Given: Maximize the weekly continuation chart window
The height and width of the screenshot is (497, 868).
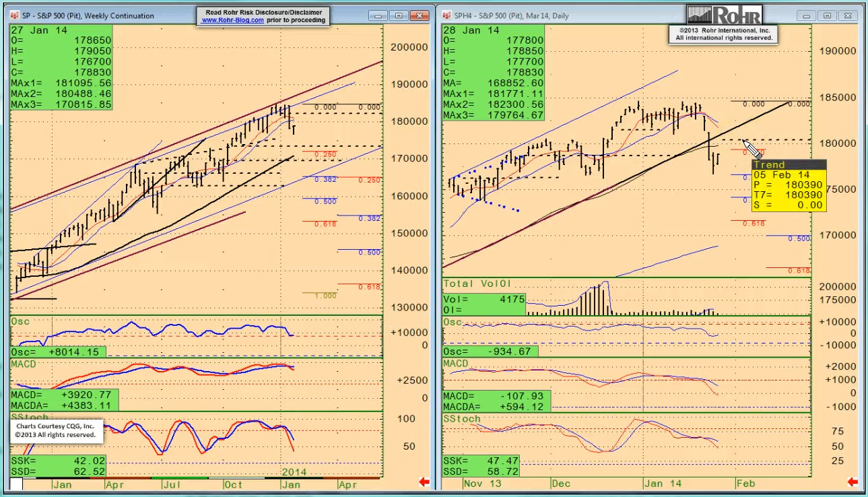Looking at the screenshot, I should tap(398, 15).
